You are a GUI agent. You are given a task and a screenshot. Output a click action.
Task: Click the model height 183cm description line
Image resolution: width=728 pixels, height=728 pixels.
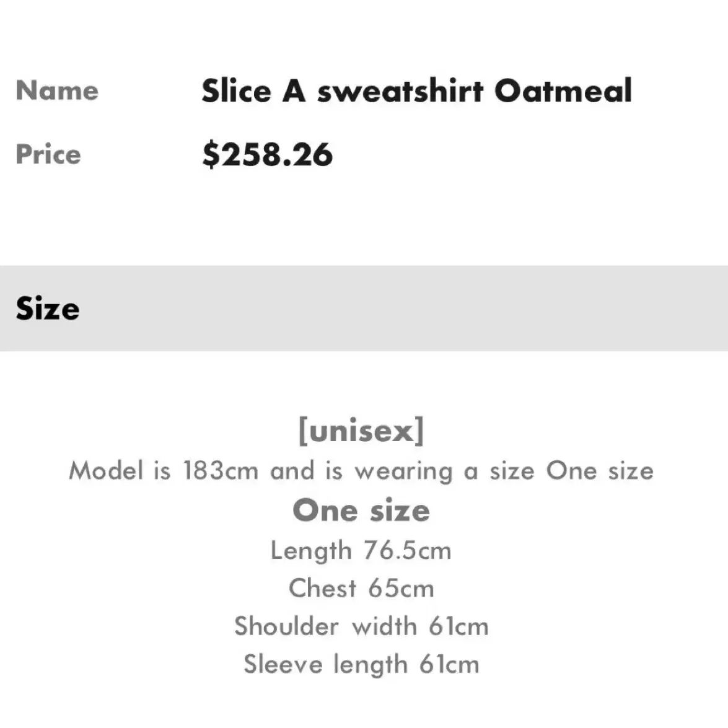tap(361, 471)
